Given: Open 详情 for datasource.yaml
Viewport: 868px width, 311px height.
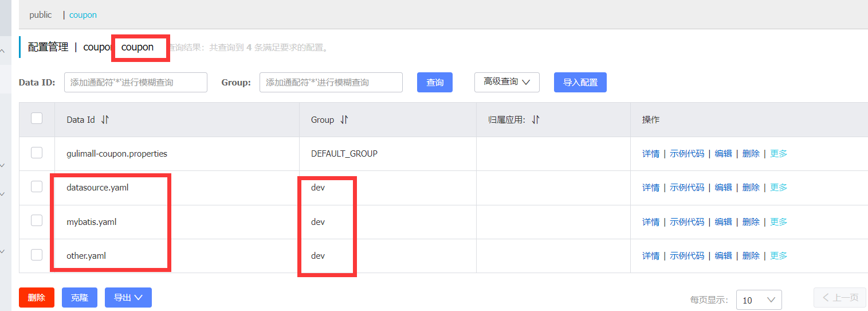Looking at the screenshot, I should (651, 188).
